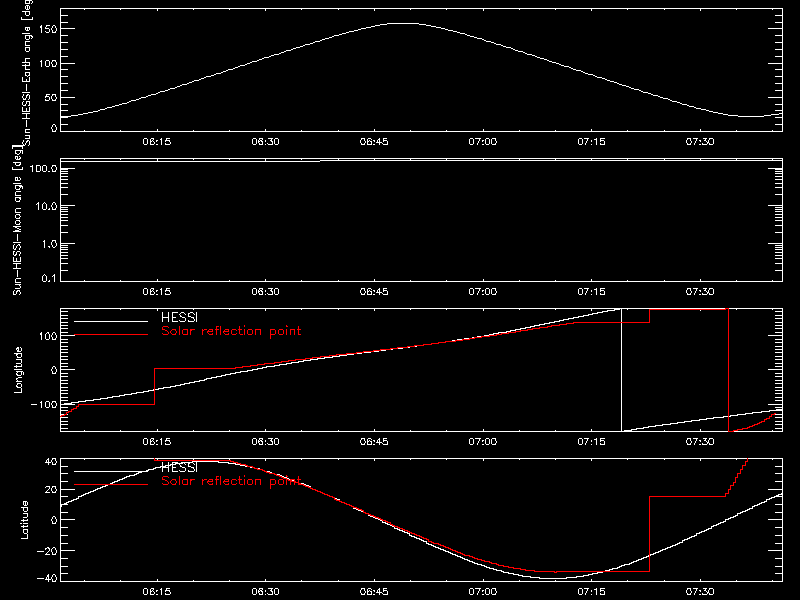Choose 06:45 time label under Longitude plot
Image resolution: width=800 pixels, height=600 pixels.
point(374,442)
